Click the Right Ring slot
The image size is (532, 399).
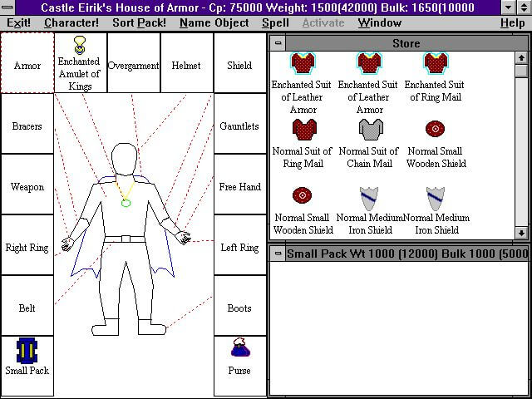point(27,245)
